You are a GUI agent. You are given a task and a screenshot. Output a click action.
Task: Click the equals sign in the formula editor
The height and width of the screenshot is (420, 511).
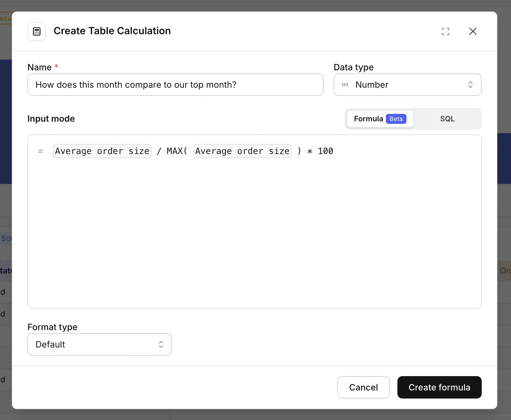[40, 151]
